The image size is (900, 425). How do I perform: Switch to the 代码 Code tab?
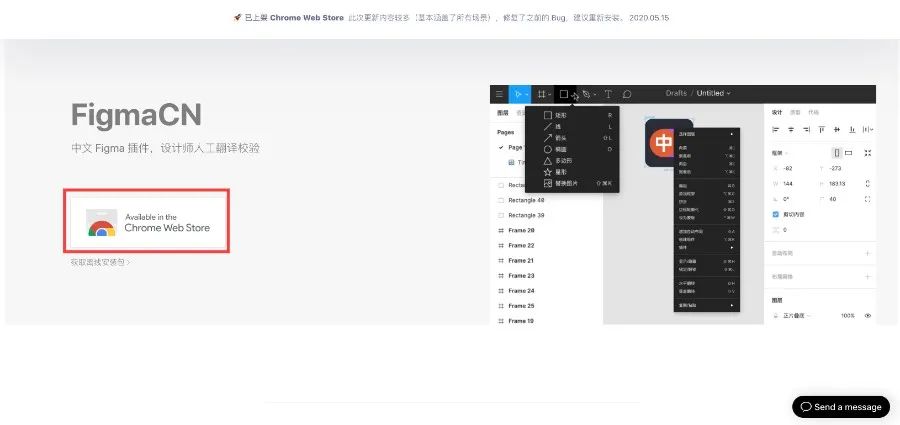tap(813, 113)
